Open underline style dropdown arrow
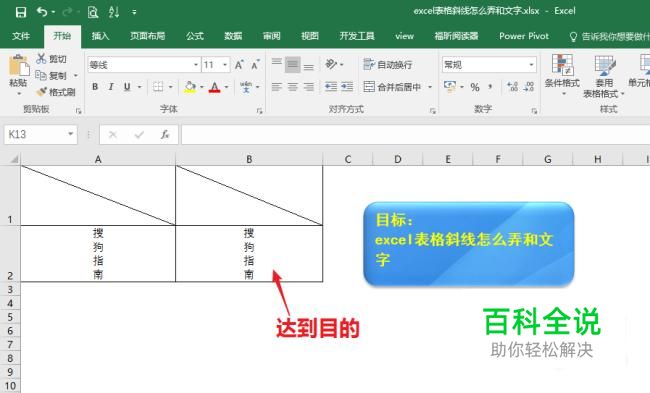This screenshot has height=393, width=650. point(140,87)
